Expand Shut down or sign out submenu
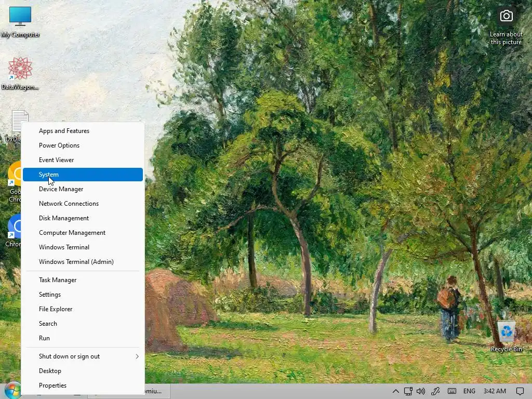The height and width of the screenshot is (399, 532). click(83, 356)
